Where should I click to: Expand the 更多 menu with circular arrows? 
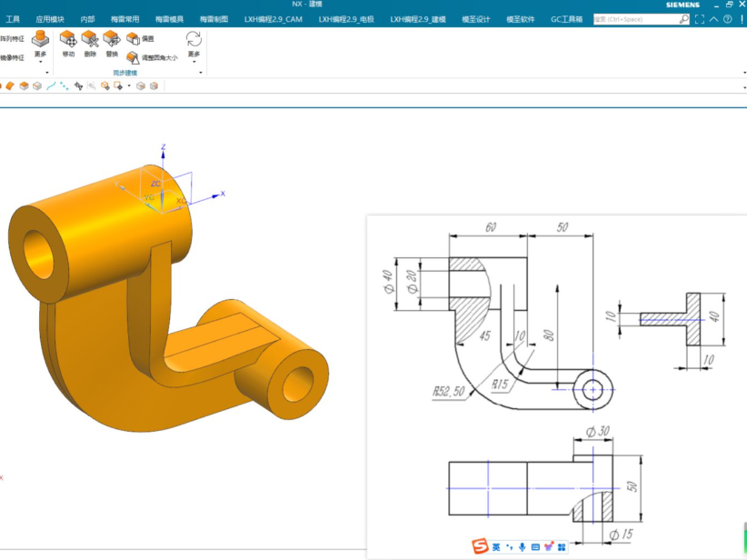(x=194, y=46)
